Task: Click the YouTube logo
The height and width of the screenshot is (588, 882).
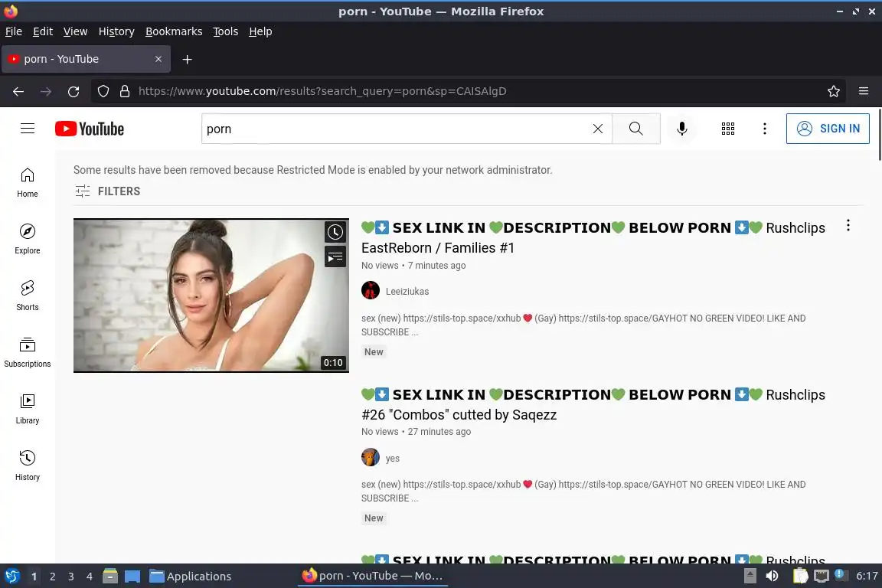Action: coord(90,129)
